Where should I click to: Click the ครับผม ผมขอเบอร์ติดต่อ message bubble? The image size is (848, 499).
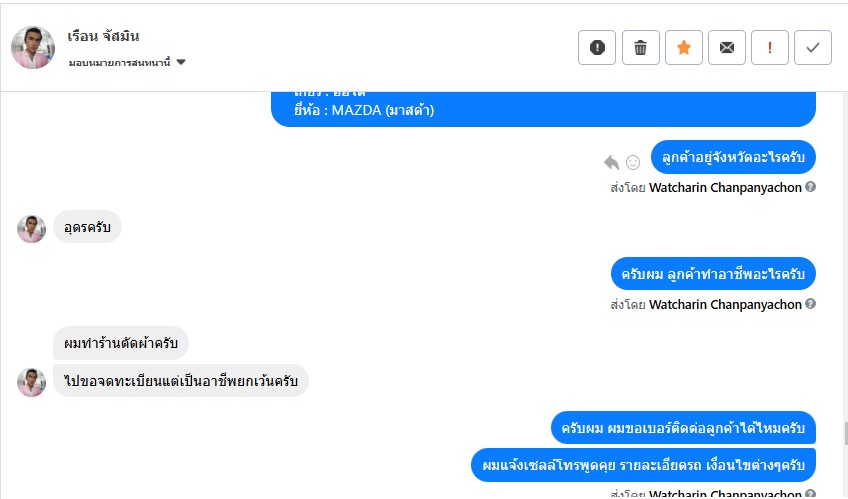point(683,428)
